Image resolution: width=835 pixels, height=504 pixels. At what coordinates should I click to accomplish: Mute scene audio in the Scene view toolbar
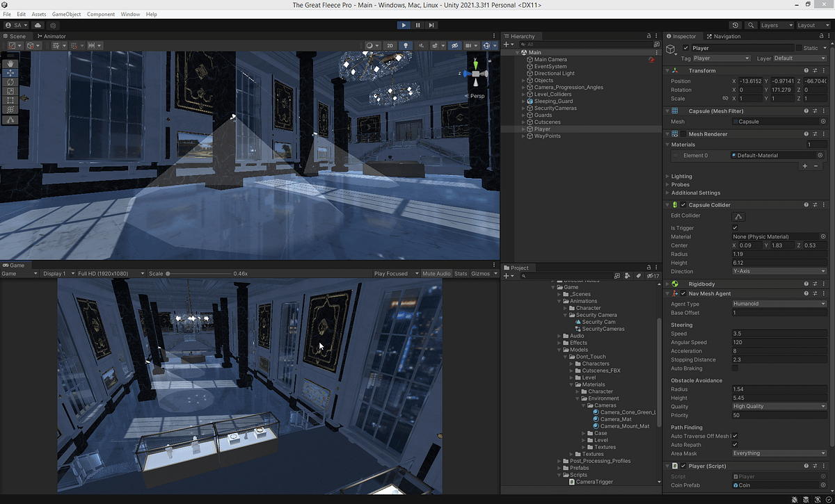(422, 45)
